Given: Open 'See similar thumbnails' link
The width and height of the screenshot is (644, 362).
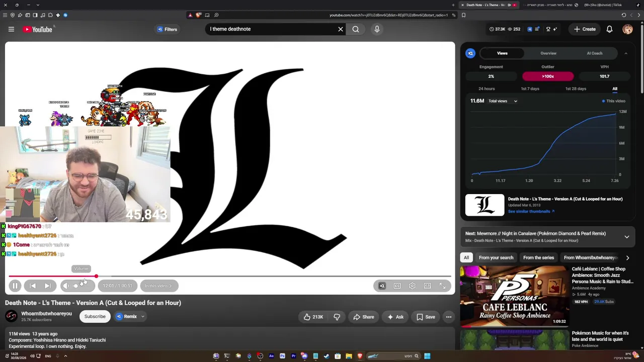Looking at the screenshot, I should coord(531,211).
